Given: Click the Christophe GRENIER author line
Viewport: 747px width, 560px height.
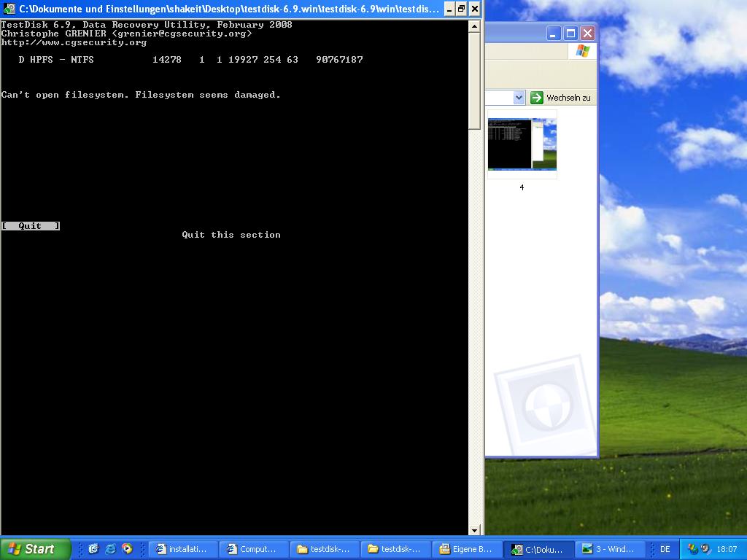Looking at the screenshot, I should pos(126,34).
